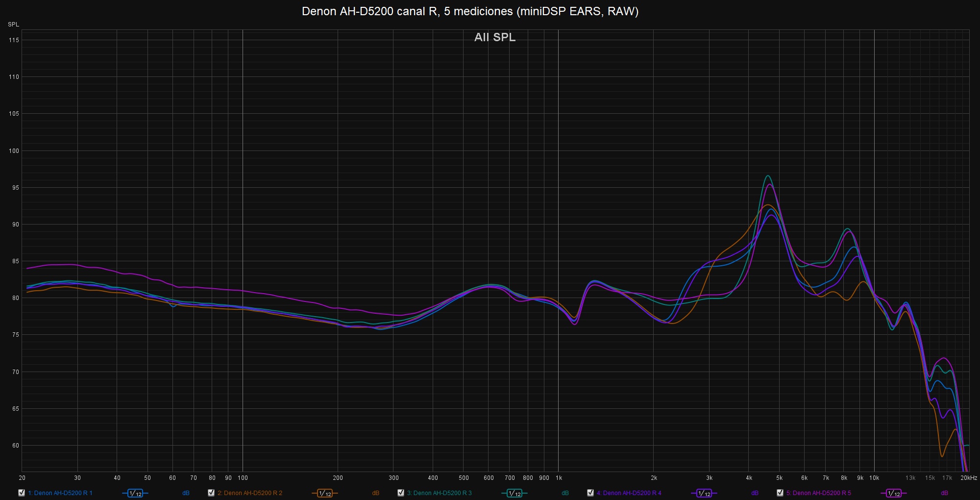The image size is (980, 500).
Task: Click the teal 1/12 smoothing icon for trace 3
Action: click(514, 493)
